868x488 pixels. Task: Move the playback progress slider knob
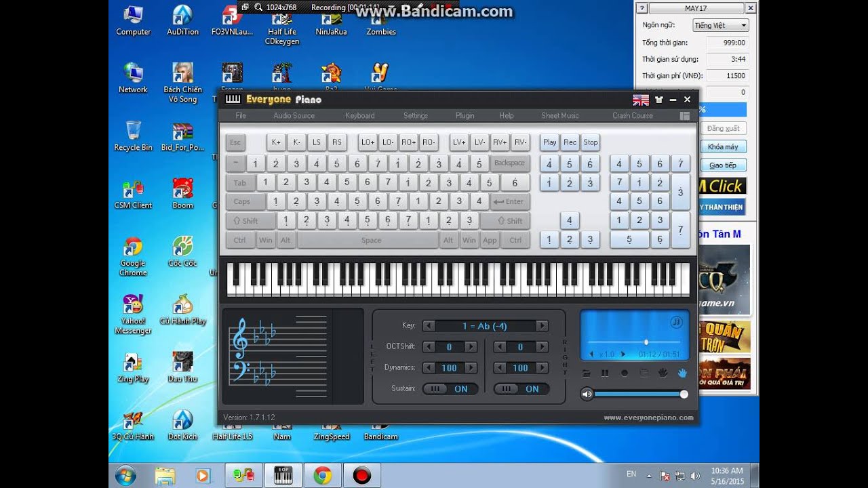(x=646, y=342)
